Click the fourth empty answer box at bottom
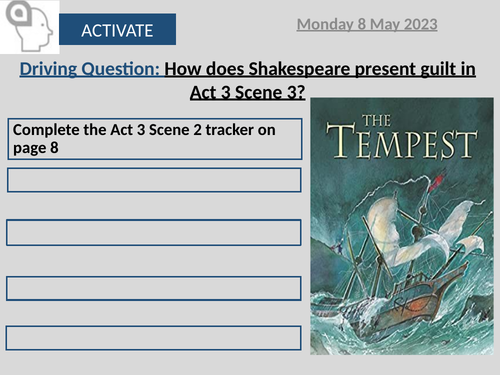 [x=153, y=338]
